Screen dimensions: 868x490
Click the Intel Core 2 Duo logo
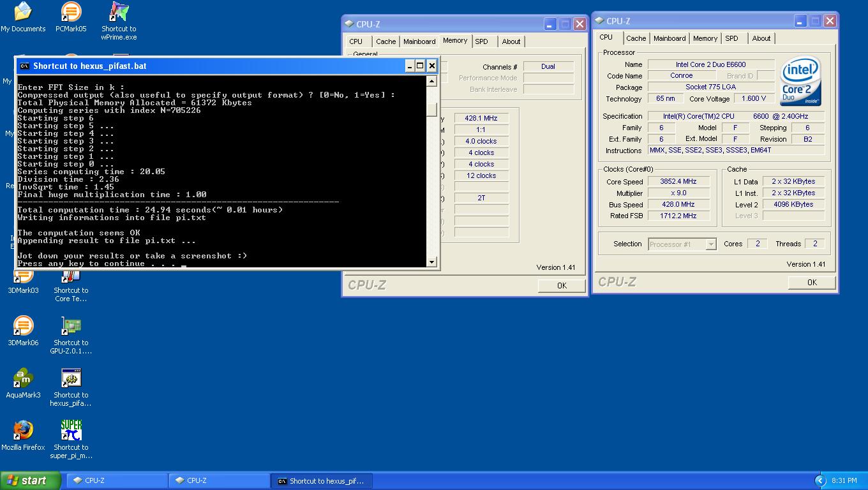(800, 82)
